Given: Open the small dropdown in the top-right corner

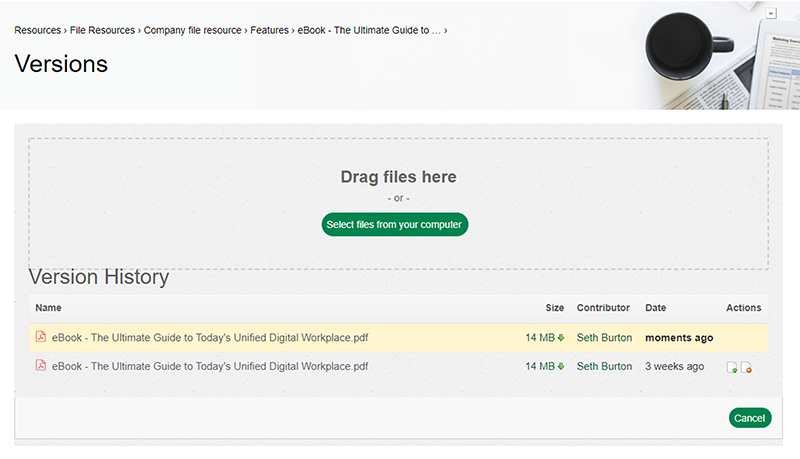Looking at the screenshot, I should pos(771,13).
